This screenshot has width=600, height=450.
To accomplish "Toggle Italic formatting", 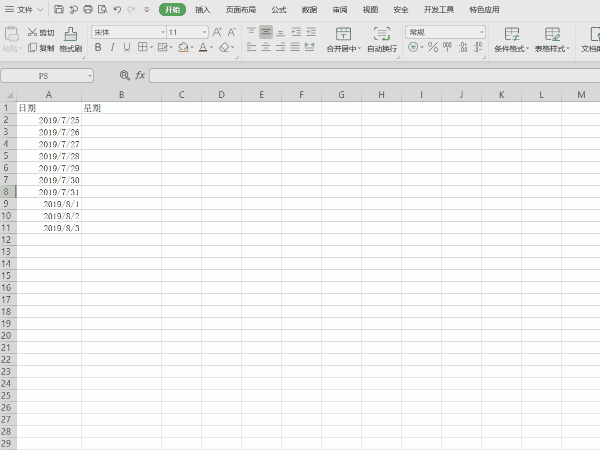I will pos(112,47).
